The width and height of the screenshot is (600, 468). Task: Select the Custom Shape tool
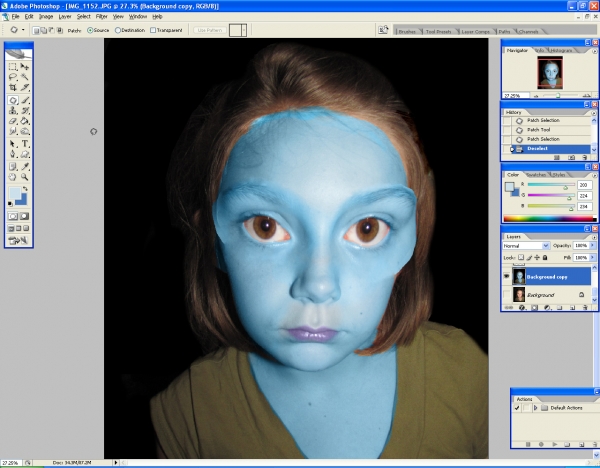point(24,154)
